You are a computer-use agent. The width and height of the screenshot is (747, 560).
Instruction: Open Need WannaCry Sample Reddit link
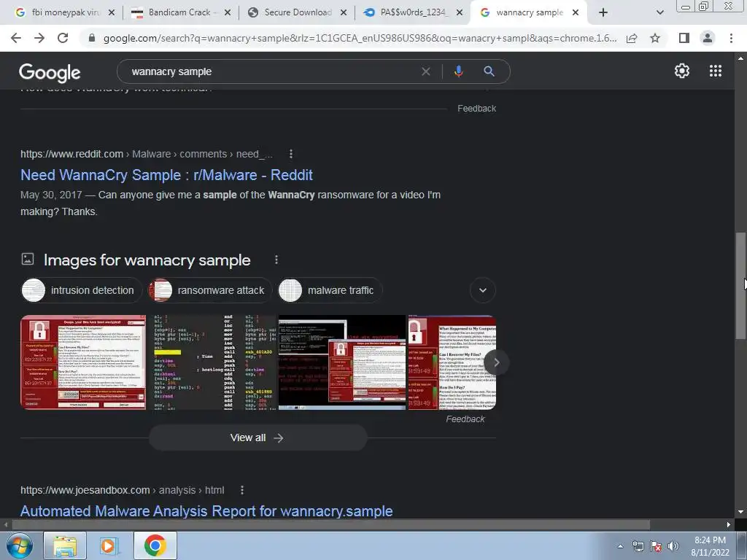click(166, 175)
